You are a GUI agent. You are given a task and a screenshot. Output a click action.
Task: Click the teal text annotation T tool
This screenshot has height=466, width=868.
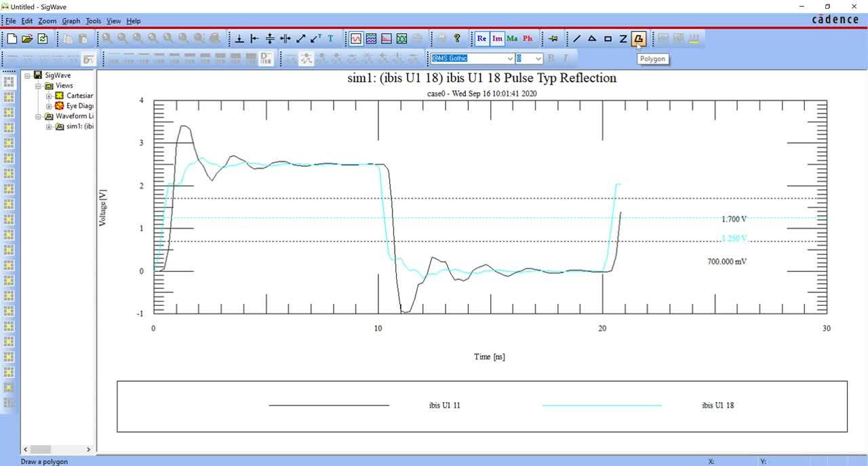330,39
